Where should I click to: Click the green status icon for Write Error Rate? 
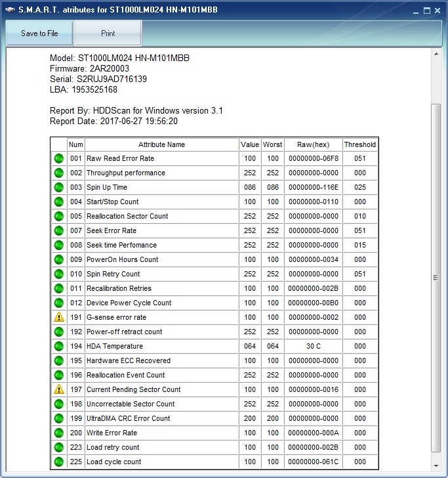(59, 433)
